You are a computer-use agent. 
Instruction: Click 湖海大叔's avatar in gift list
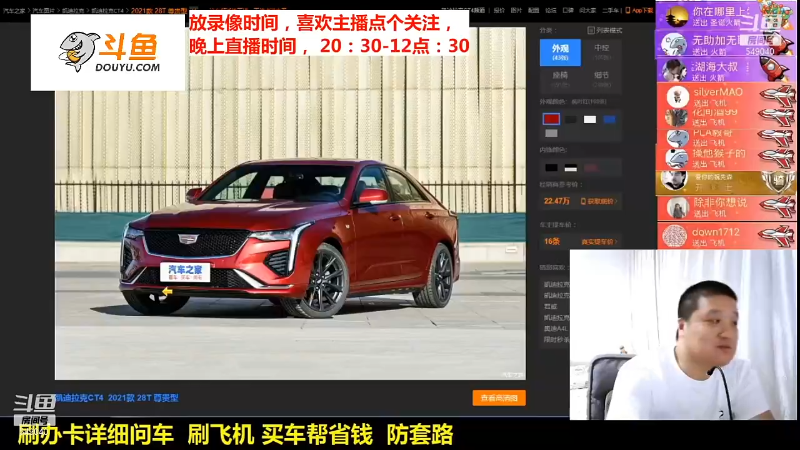pyautogui.click(x=674, y=70)
